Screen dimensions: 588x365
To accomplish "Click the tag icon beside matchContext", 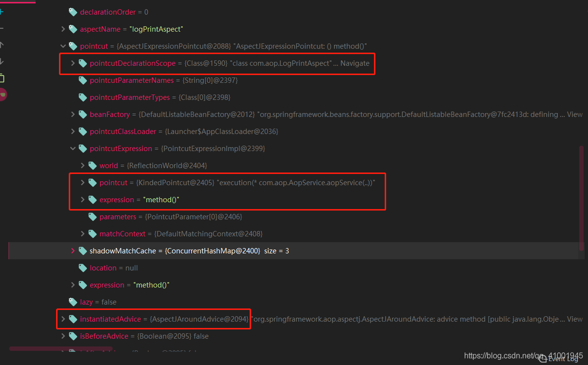I will tap(93, 234).
